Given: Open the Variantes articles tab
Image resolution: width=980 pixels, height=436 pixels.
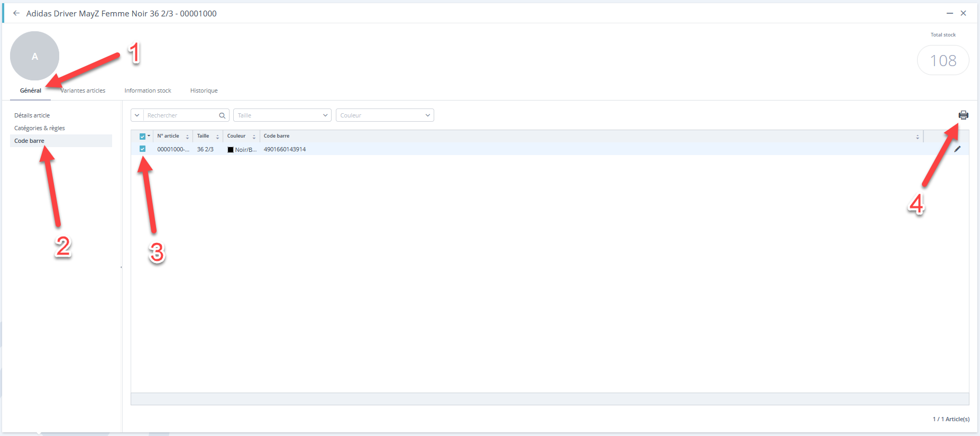Looking at the screenshot, I should 83,90.
